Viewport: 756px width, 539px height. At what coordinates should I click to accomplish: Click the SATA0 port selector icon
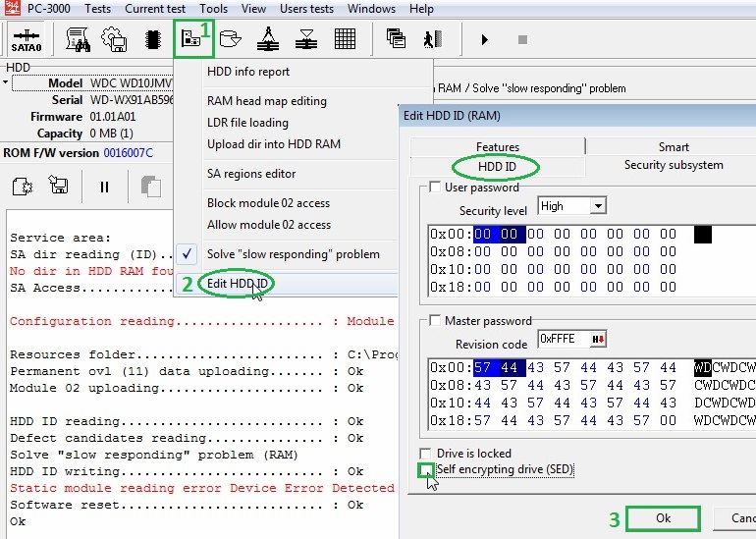point(27,40)
